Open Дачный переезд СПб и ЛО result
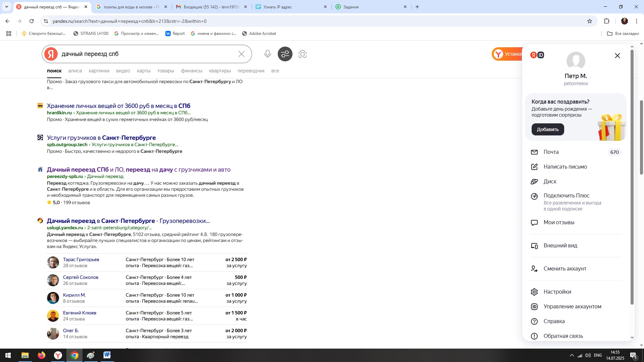 tap(139, 170)
